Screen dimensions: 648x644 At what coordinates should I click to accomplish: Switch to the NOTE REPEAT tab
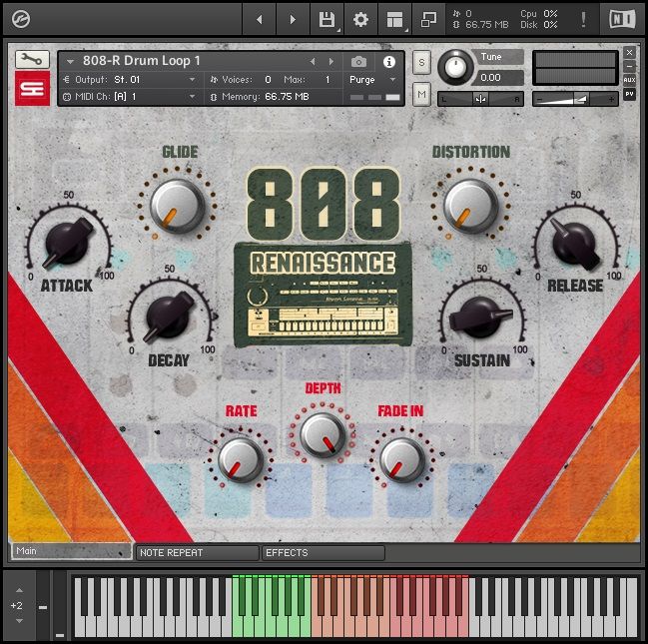[197, 552]
